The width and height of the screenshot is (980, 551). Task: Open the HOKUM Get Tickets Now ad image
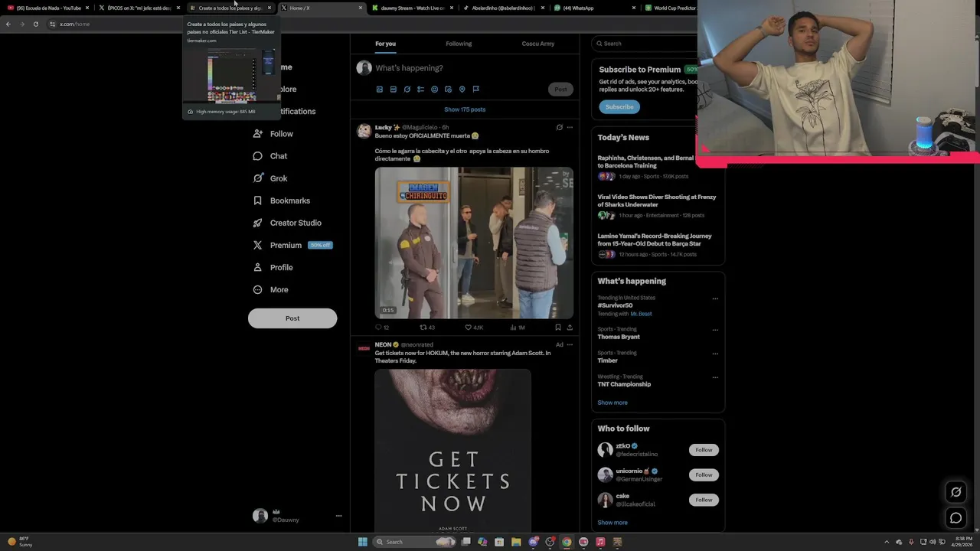coord(452,451)
